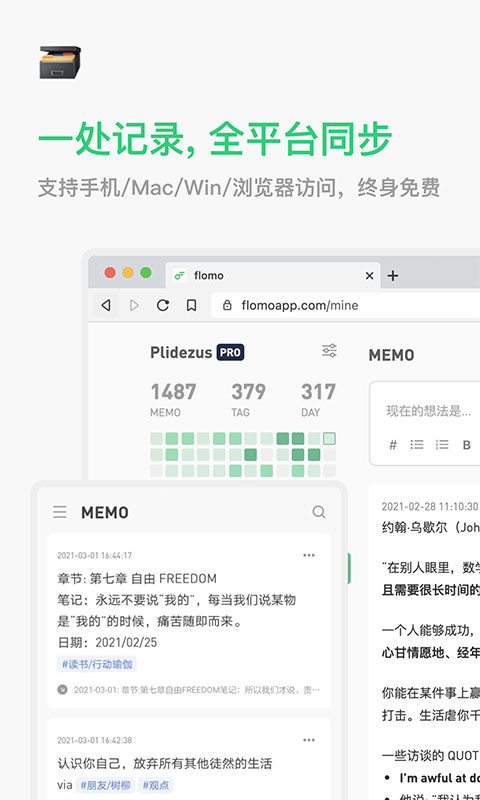Click the search icon in MEMO panel
Screen dimensions: 480x800
(x=319, y=512)
